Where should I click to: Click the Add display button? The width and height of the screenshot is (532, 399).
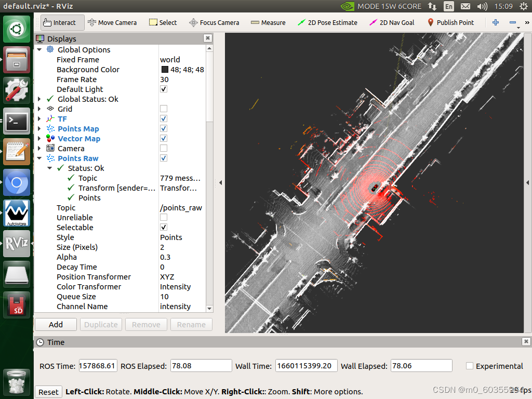click(56, 324)
